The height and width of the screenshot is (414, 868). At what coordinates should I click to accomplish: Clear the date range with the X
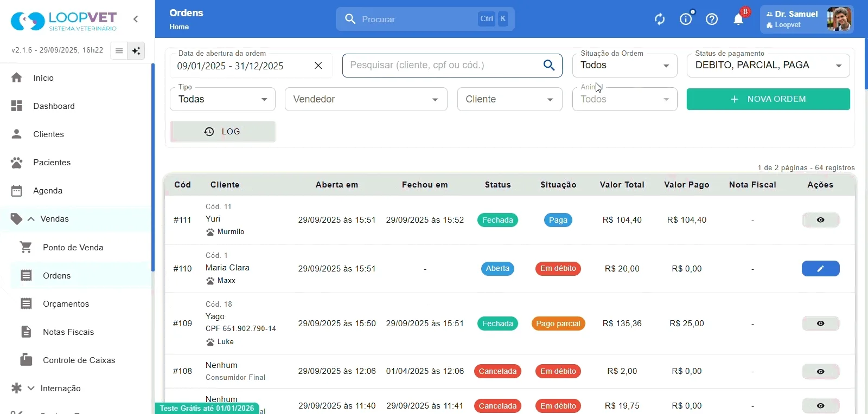318,66
